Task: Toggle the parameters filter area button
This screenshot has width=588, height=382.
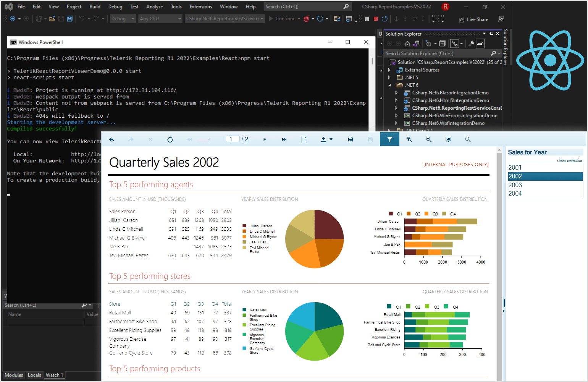Action: click(x=389, y=139)
